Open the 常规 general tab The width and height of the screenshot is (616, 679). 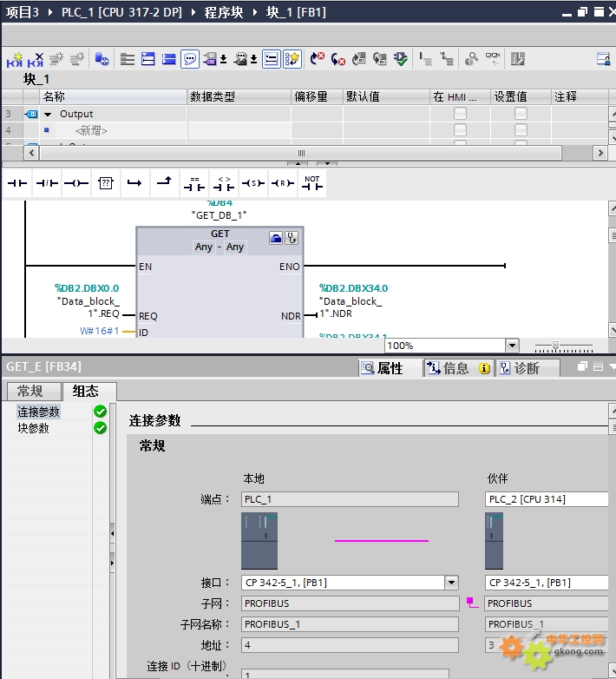coord(34,391)
